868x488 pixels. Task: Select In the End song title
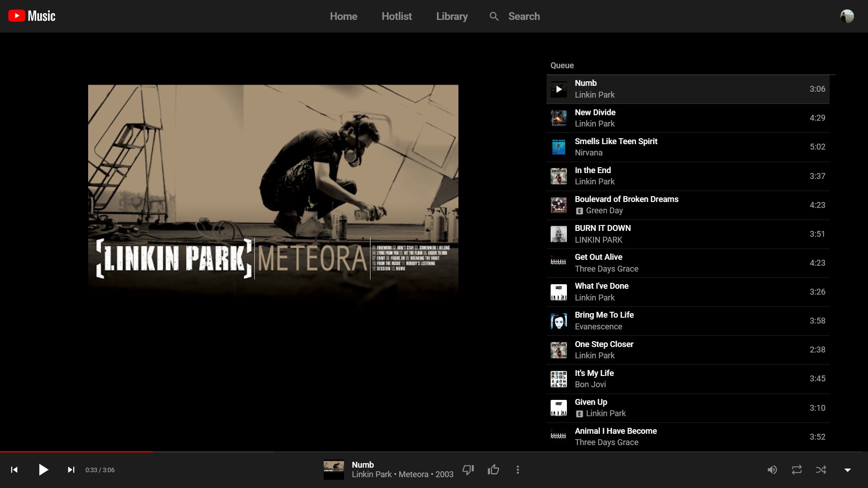tap(593, 170)
